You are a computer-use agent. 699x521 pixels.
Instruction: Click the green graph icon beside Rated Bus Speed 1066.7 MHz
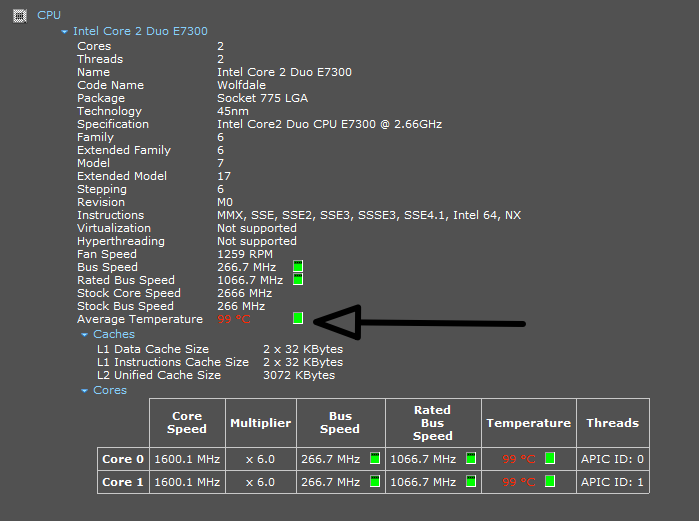pos(298,279)
